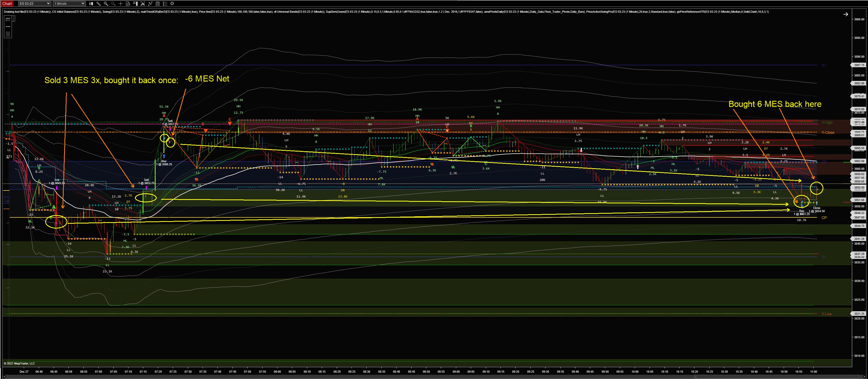Zoom out with the magnifier minus icon
The image size is (868, 379).
point(113,4)
